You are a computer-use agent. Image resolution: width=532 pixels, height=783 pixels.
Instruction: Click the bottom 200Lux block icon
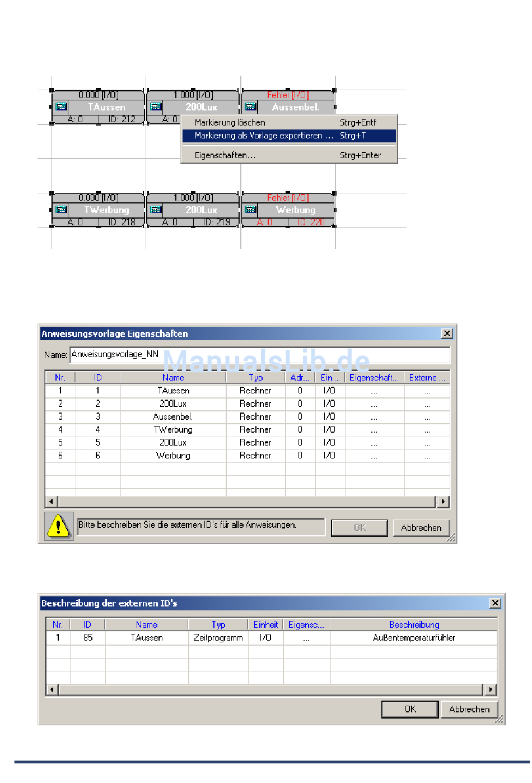pos(156,210)
